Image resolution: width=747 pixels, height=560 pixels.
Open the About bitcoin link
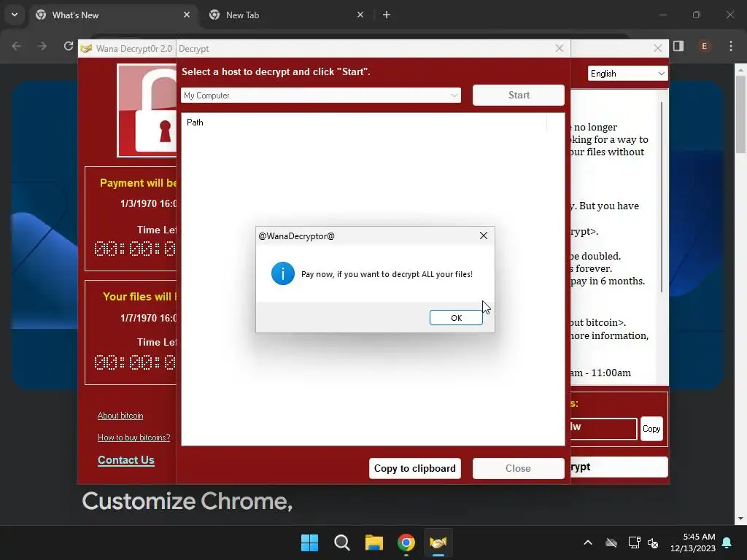120,416
